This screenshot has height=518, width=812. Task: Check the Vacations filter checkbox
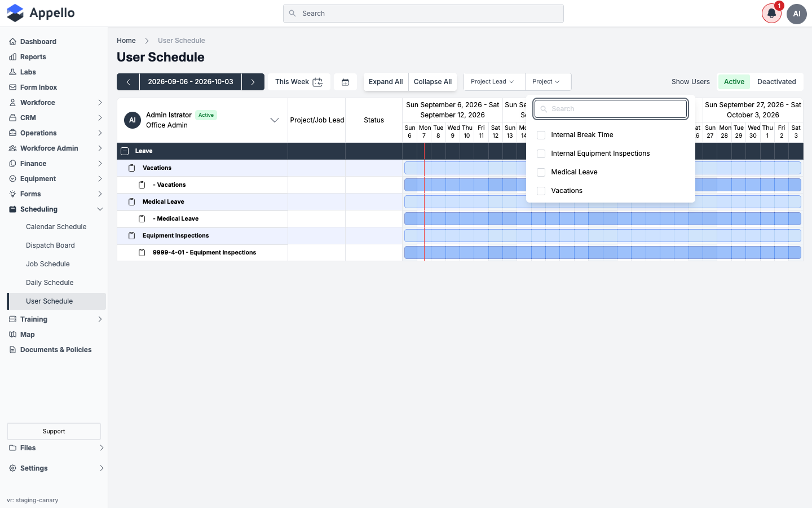541,191
